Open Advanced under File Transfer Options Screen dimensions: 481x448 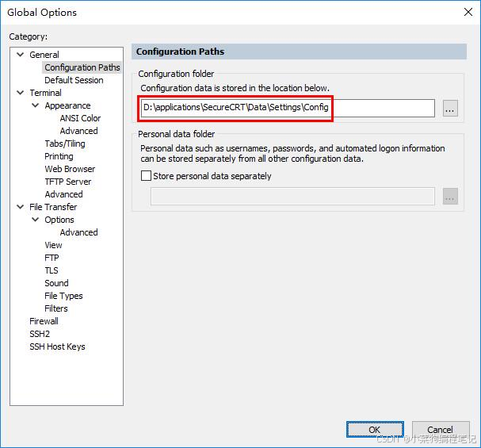tap(78, 232)
